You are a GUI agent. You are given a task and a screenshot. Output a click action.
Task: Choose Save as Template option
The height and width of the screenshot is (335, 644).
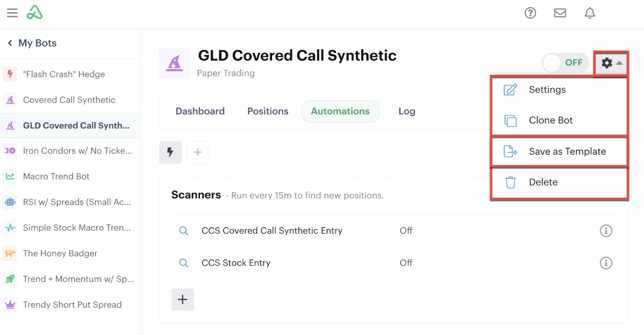pos(559,151)
